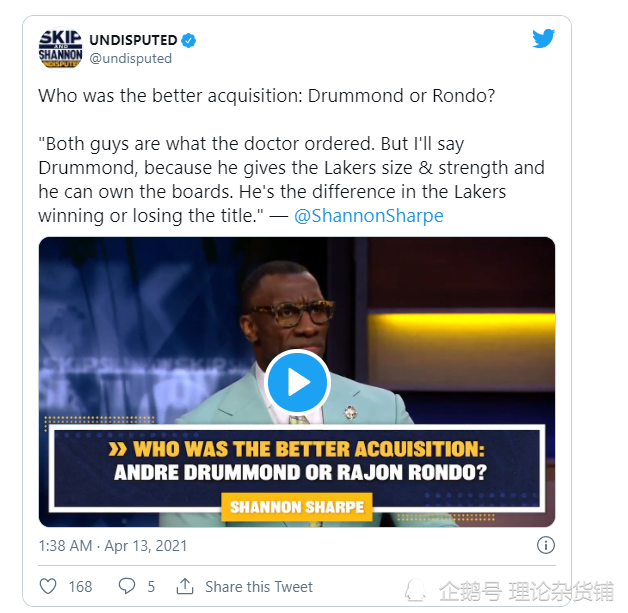This screenshot has height=613, width=628.
Task: Click the 5 replies count
Action: tap(151, 587)
